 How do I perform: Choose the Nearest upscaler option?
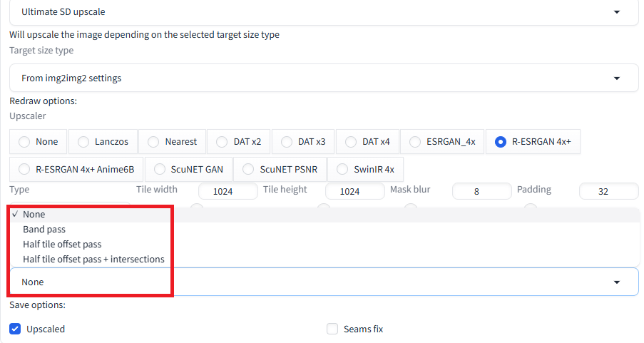tap(153, 142)
